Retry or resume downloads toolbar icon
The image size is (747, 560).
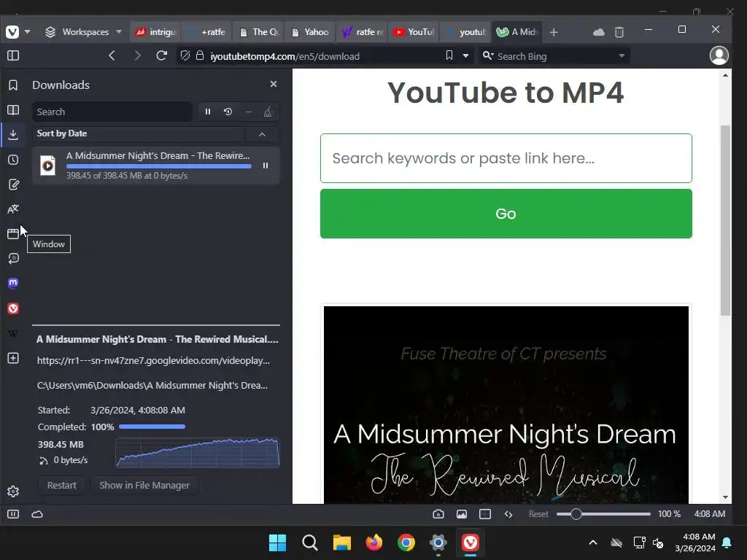tap(228, 112)
